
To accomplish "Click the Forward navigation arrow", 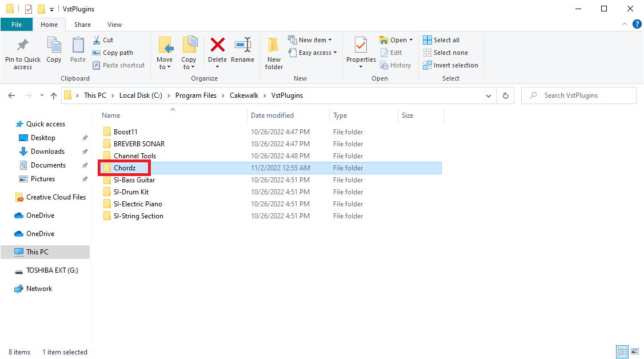I will click(29, 95).
